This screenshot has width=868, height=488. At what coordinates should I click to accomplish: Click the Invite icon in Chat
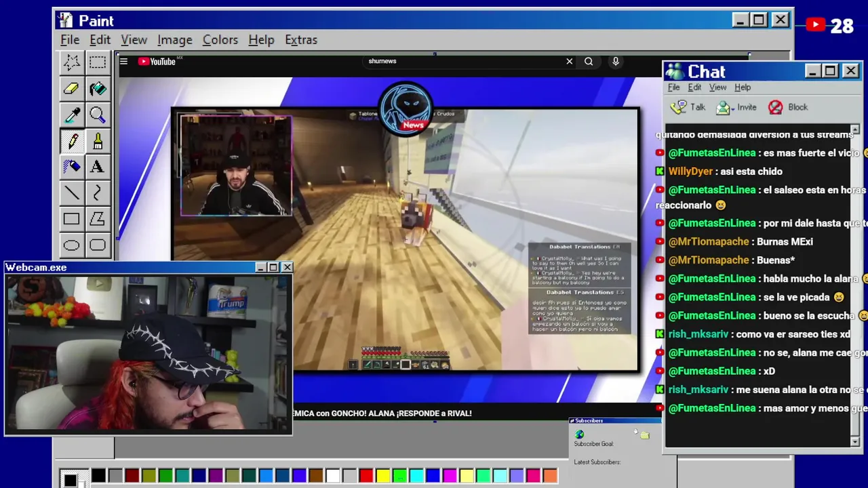coord(724,107)
